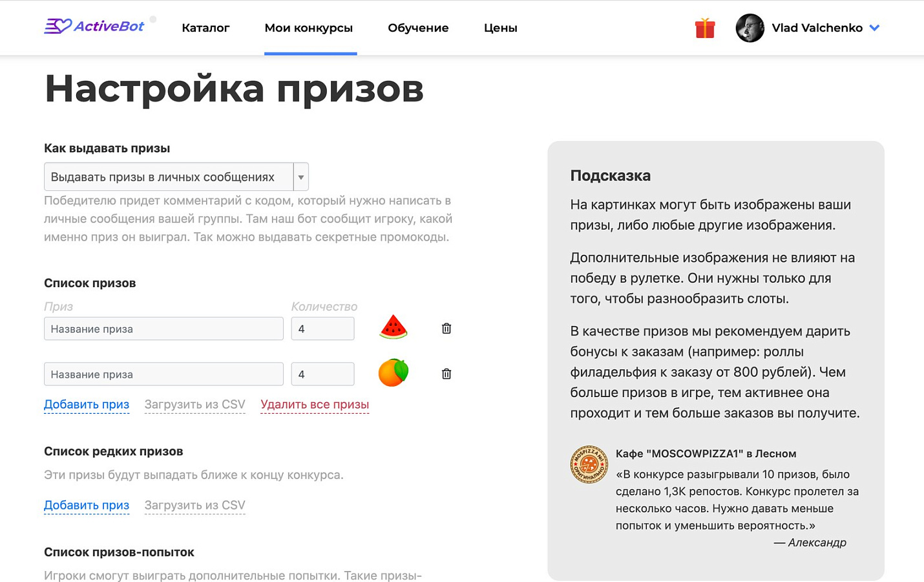This screenshot has width=924, height=582.
Task: Click the Список призов-попыток heading
Action: pos(119,552)
